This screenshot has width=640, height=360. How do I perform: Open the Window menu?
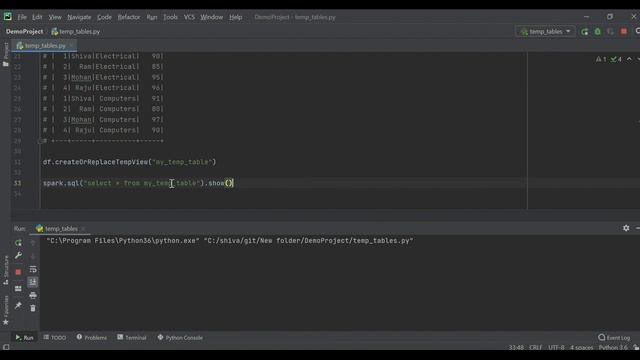[211, 17]
